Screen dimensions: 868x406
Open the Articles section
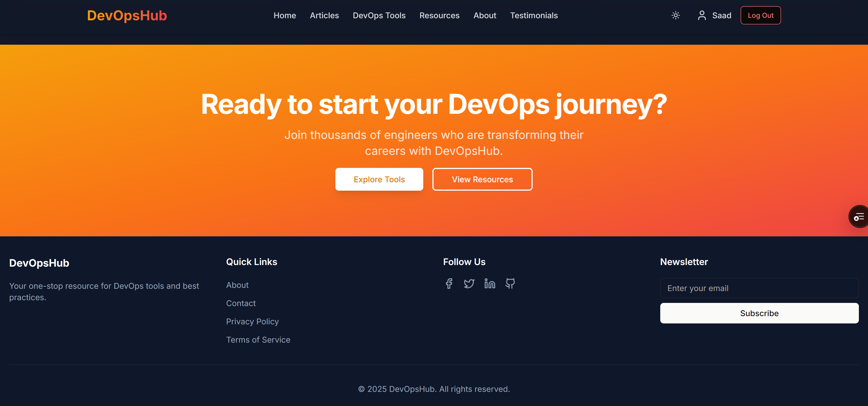324,16
